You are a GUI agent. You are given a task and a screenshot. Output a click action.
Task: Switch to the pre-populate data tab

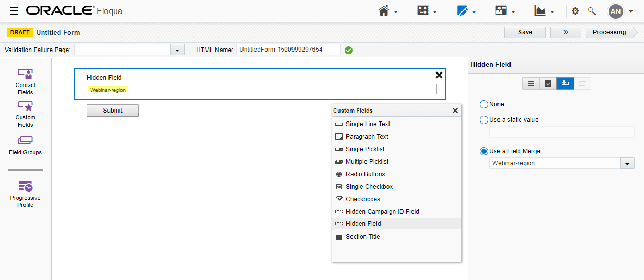[x=565, y=83]
